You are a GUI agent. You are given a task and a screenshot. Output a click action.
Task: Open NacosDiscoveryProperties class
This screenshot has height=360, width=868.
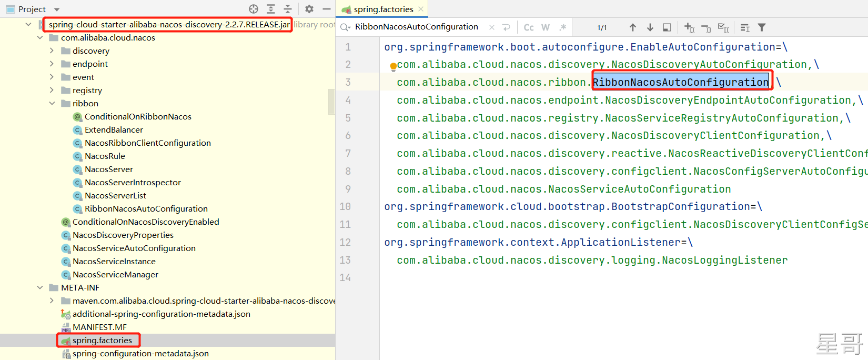(x=123, y=235)
